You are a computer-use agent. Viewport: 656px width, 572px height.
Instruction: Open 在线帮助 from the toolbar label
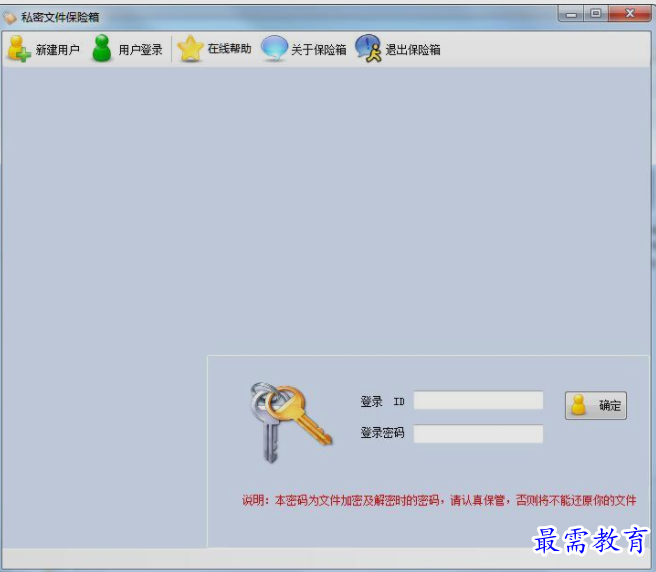(x=230, y=49)
